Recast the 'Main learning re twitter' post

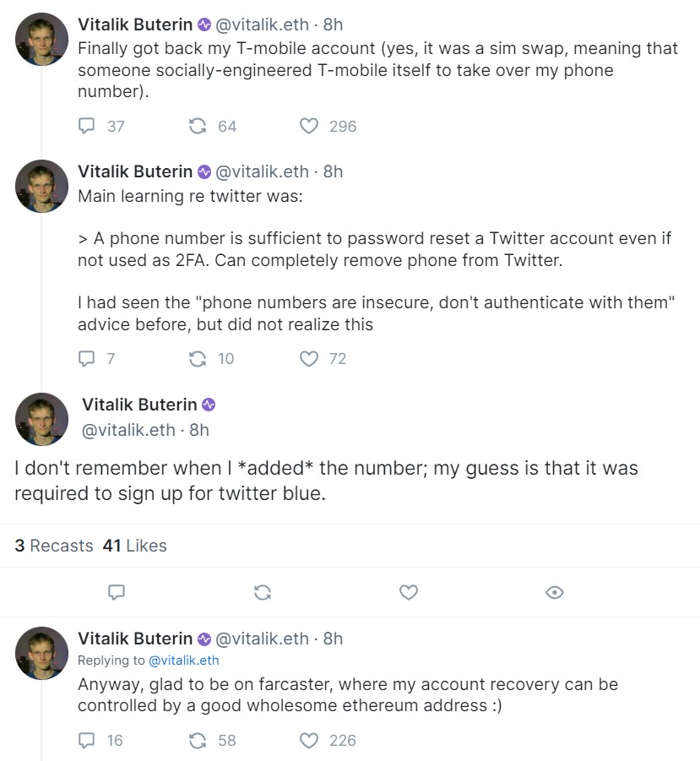tap(198, 358)
